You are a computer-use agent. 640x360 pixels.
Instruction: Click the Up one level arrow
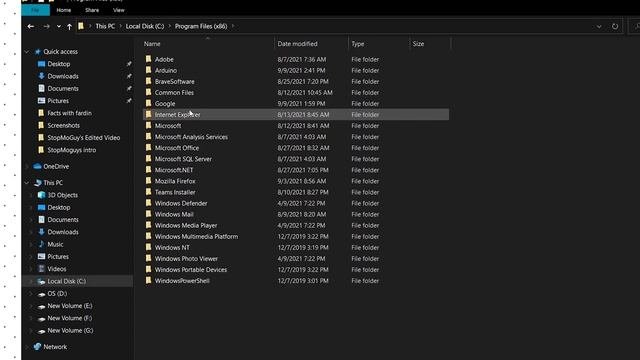(69, 27)
